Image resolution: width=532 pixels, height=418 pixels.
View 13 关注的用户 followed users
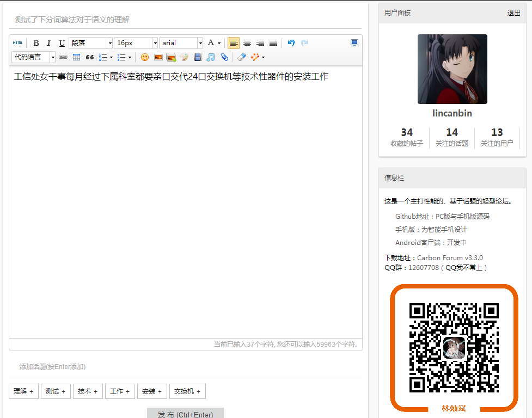(497, 137)
